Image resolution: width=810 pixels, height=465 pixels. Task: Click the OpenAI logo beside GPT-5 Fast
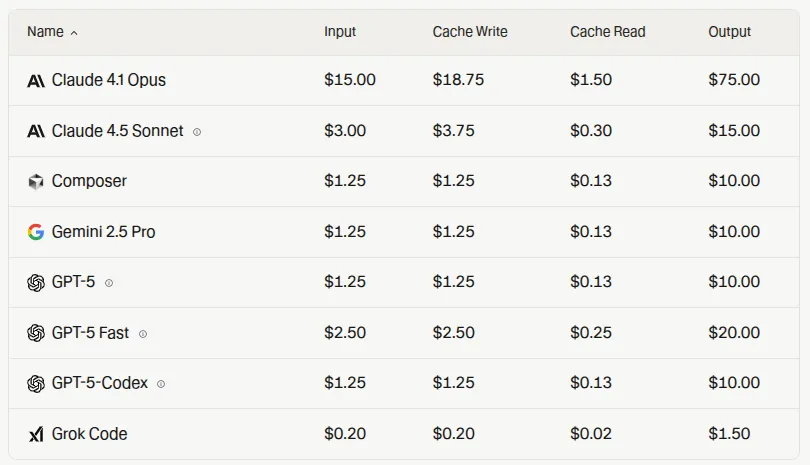36,333
